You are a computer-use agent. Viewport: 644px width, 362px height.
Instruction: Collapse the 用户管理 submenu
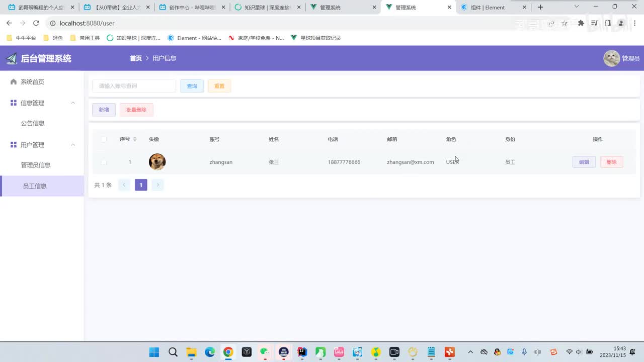pos(73,145)
